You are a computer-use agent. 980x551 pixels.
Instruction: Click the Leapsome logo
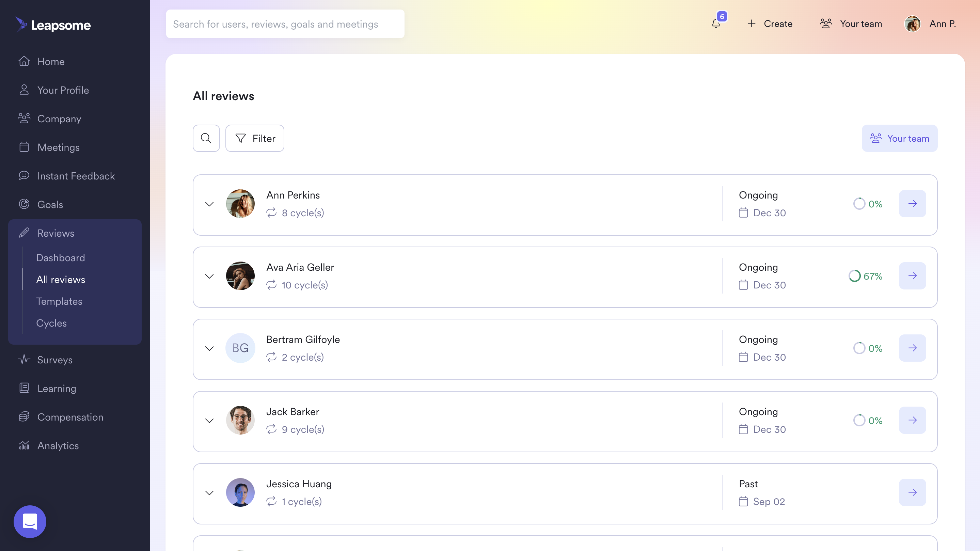pyautogui.click(x=53, y=25)
